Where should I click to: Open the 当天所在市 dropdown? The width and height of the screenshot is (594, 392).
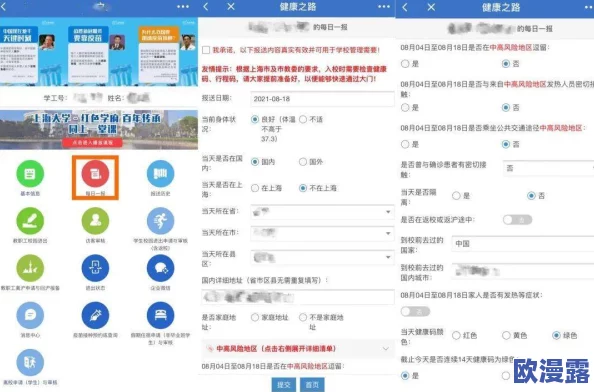point(322,233)
